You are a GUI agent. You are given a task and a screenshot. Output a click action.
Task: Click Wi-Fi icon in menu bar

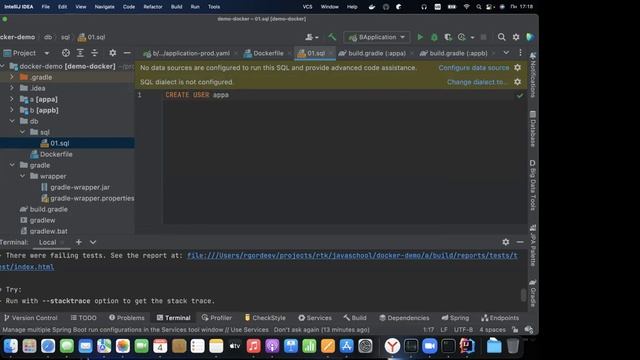[x=466, y=7]
